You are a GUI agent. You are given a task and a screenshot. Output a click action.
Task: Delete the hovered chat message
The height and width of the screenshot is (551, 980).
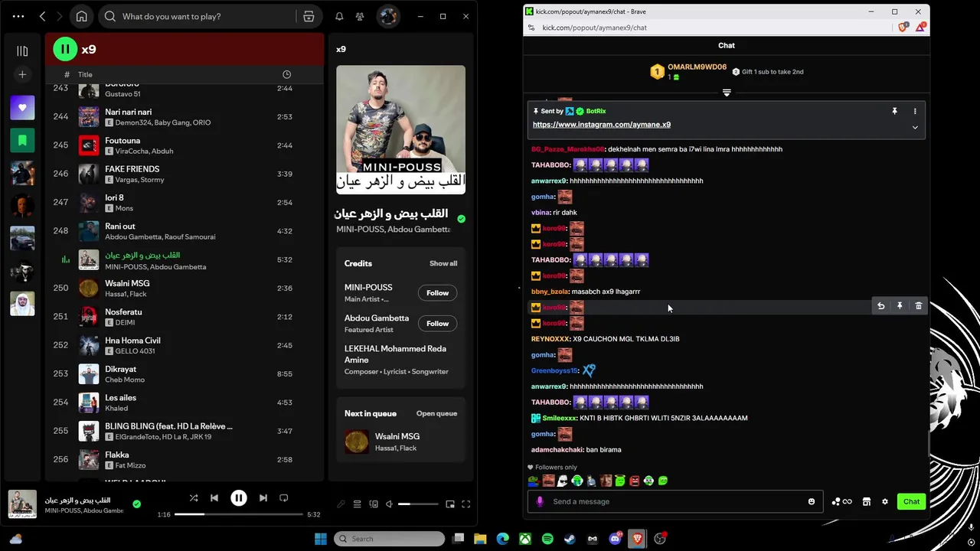click(x=919, y=306)
